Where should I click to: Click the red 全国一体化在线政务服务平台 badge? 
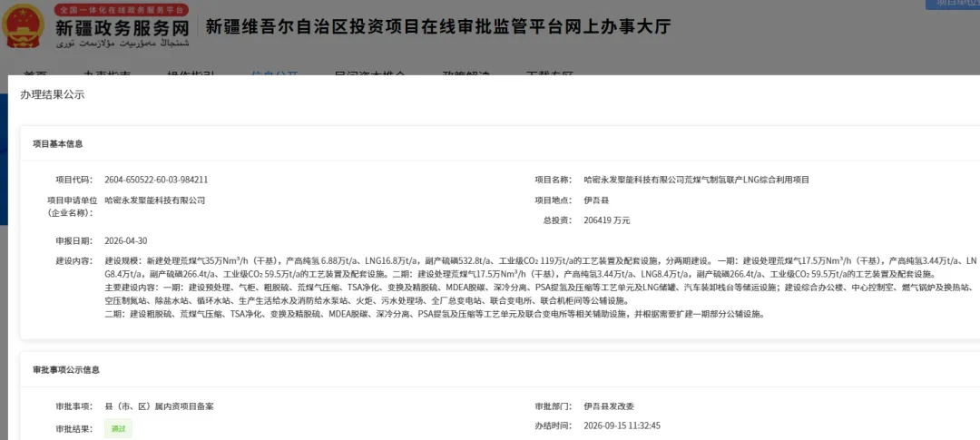(x=122, y=11)
